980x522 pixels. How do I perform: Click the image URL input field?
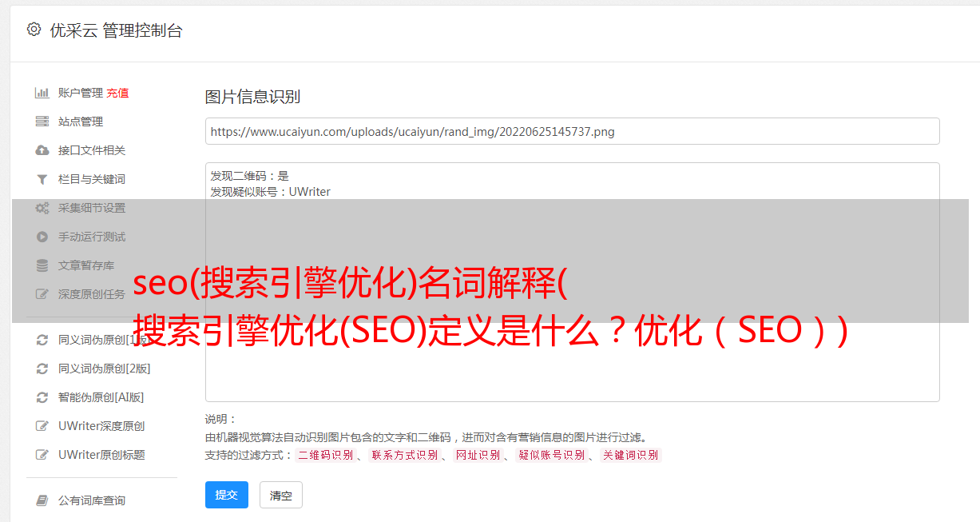tap(572, 131)
